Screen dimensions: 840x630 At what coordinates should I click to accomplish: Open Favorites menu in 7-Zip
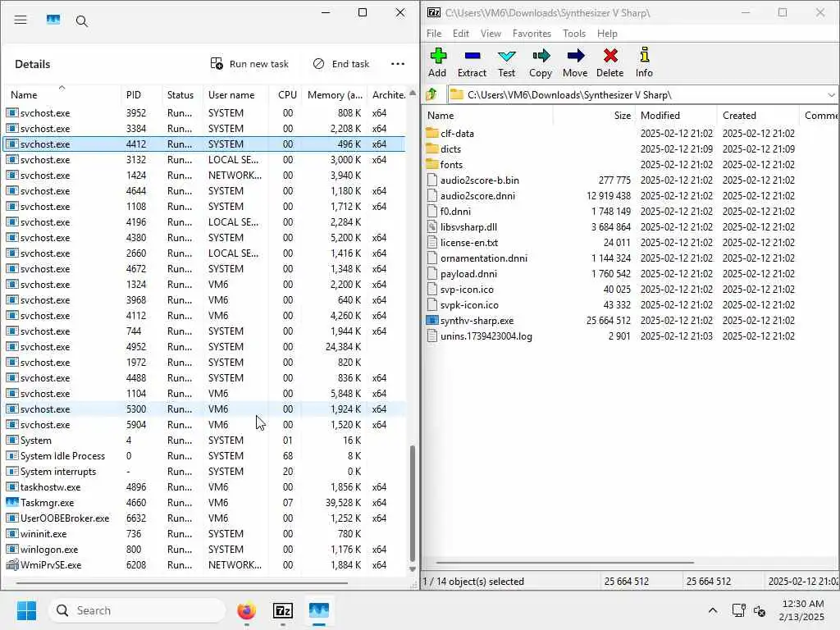click(532, 33)
